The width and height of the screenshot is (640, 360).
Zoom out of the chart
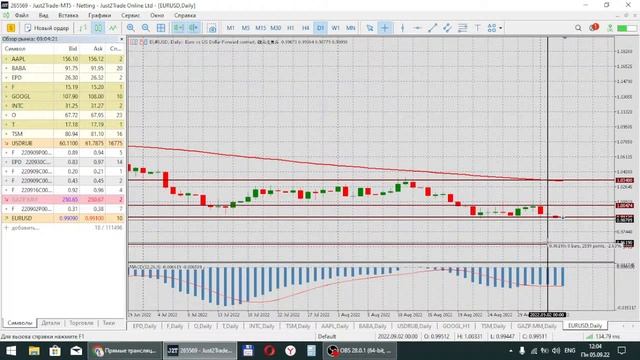point(146,28)
